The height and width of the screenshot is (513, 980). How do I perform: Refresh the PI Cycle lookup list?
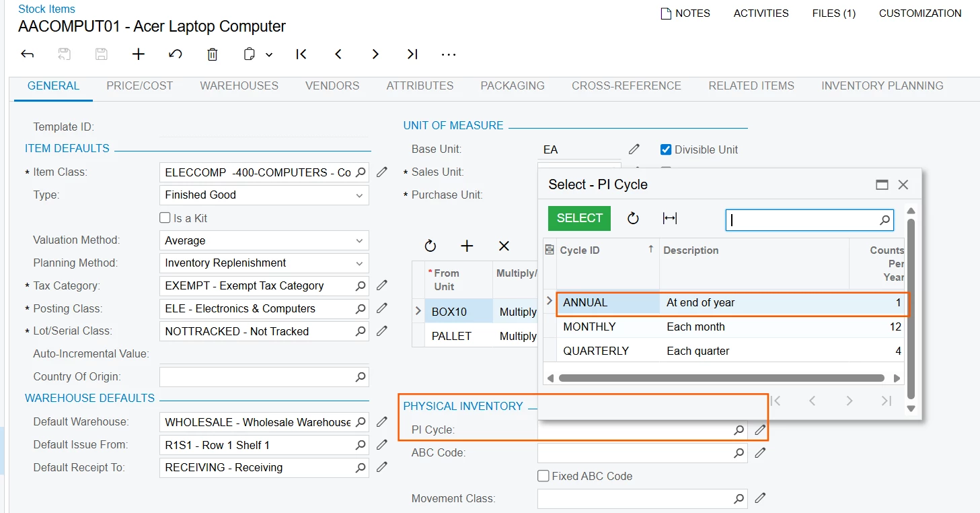pyautogui.click(x=633, y=218)
